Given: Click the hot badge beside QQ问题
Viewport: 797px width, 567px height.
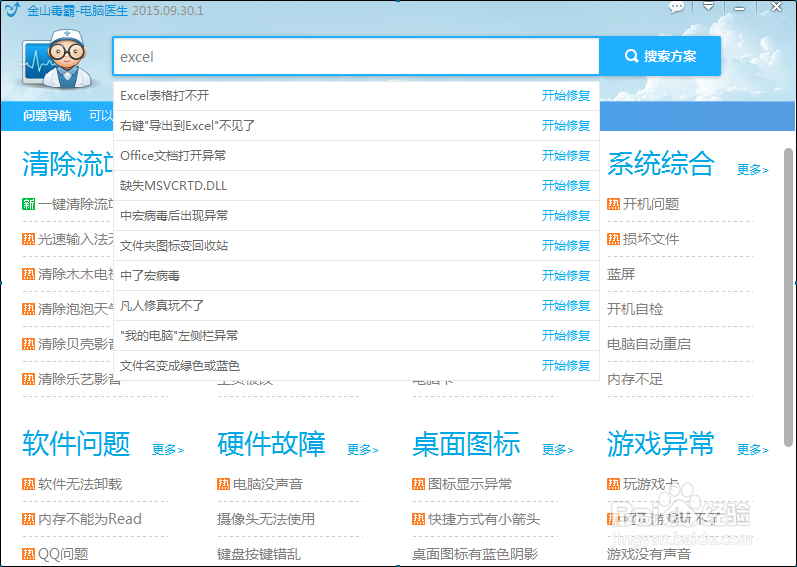Looking at the screenshot, I should [x=28, y=554].
